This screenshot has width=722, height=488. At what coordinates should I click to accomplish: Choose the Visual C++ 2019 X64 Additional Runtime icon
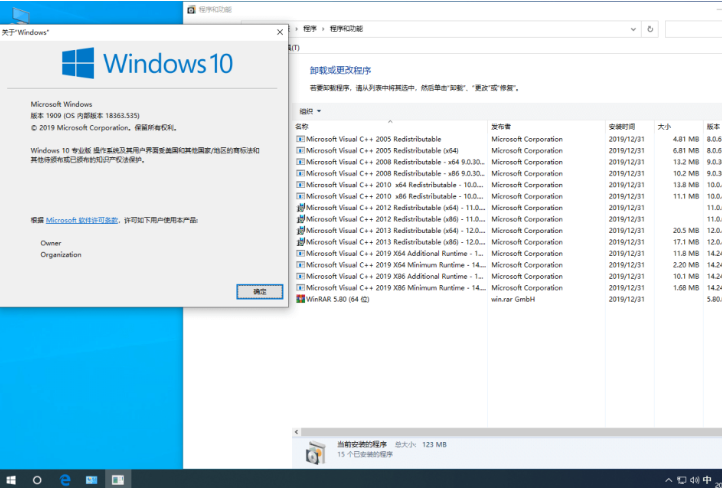click(300, 253)
